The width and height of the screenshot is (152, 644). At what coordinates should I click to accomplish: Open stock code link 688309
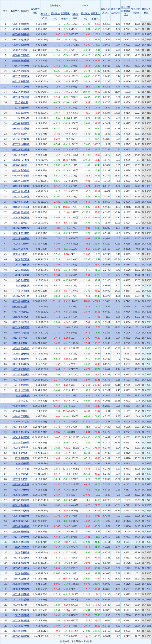pos(16,301)
